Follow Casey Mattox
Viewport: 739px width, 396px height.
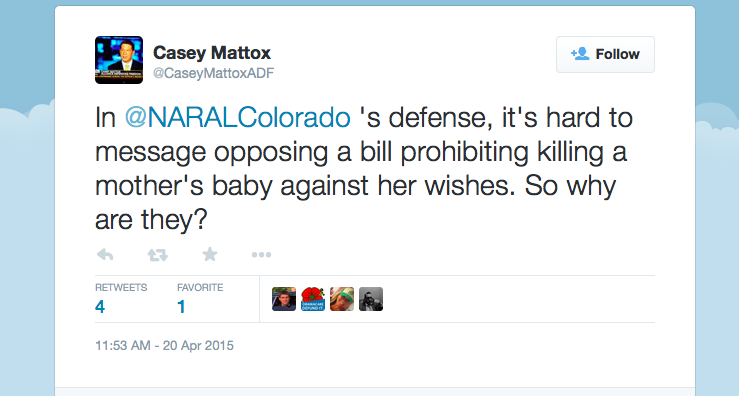click(x=605, y=54)
